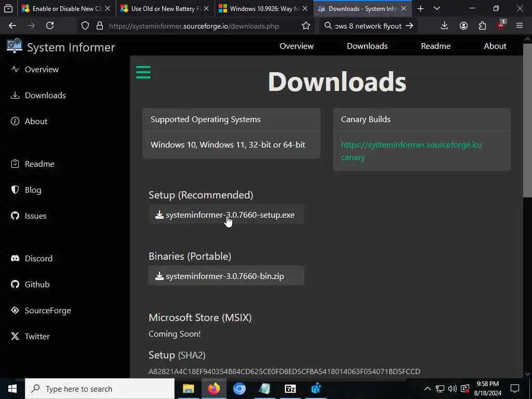The width and height of the screenshot is (532, 399).
Task: Open the extensions puzzle icon
Action: pyautogui.click(x=482, y=25)
